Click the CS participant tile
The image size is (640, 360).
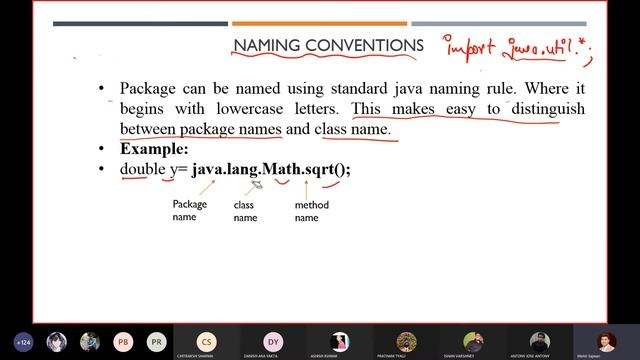point(207,342)
